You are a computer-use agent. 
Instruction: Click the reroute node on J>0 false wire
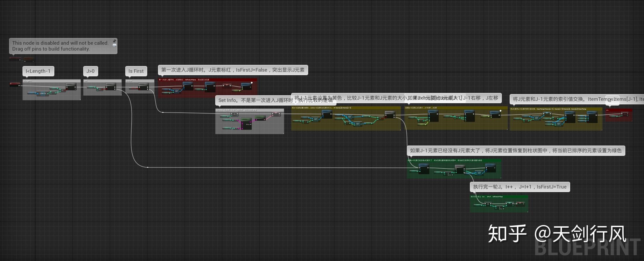tap(147, 167)
